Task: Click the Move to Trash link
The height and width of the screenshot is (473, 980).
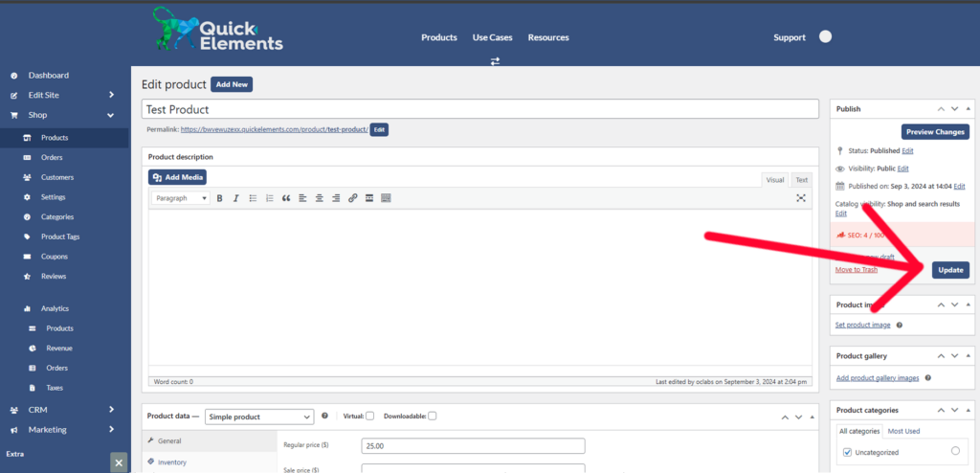Action: click(857, 270)
